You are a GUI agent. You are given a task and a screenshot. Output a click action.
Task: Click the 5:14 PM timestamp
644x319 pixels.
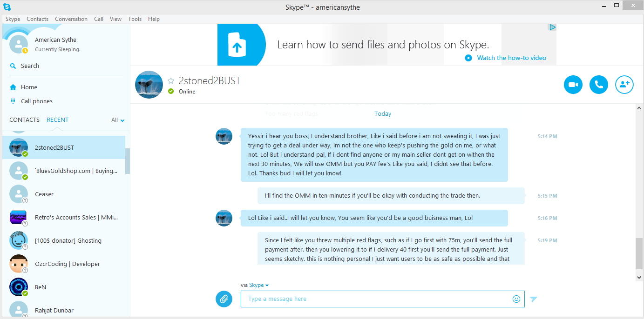(547, 137)
